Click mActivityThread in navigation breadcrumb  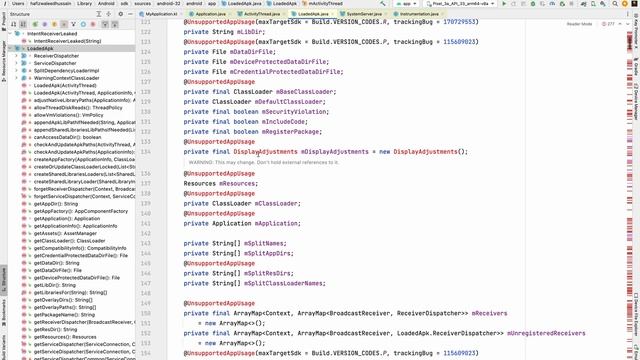click(x=322, y=4)
